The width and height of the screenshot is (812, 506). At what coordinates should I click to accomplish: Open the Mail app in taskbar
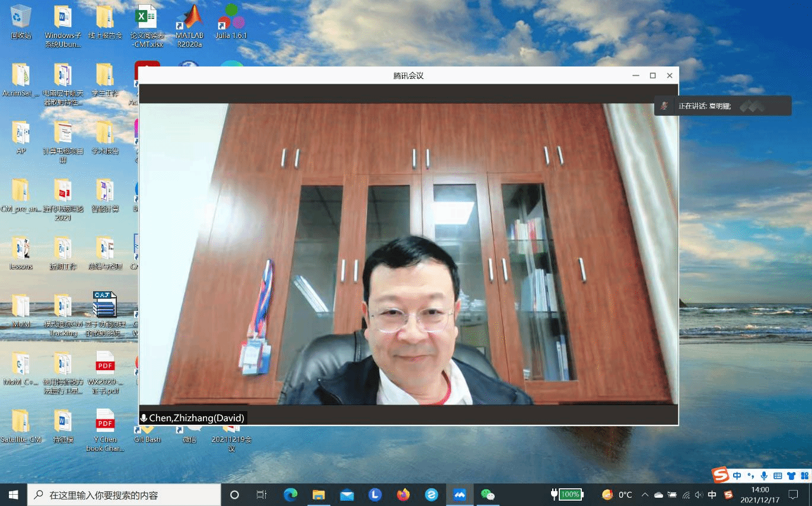pos(347,494)
